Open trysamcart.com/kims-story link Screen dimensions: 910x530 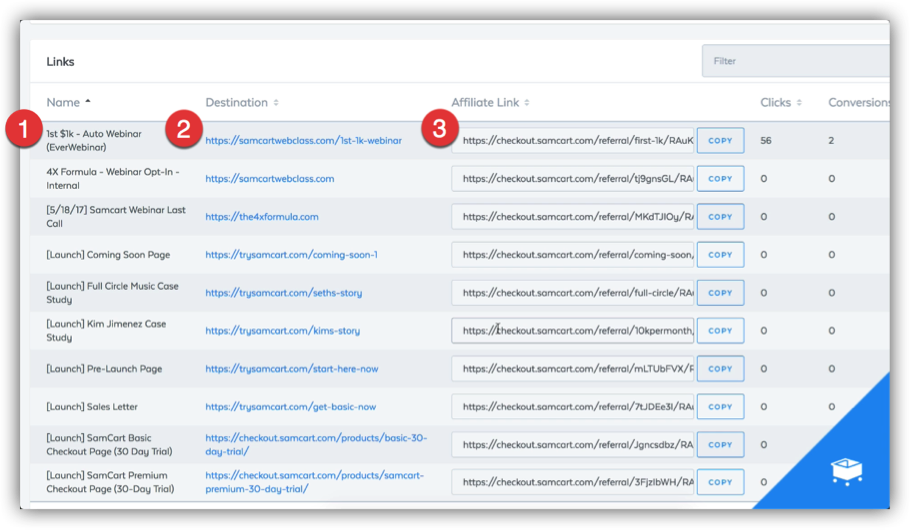point(283,330)
